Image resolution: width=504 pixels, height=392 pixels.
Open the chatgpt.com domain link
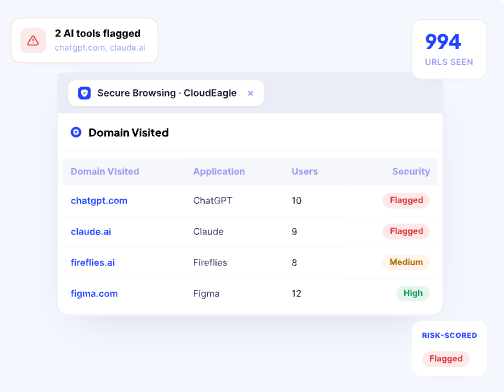[99, 201]
